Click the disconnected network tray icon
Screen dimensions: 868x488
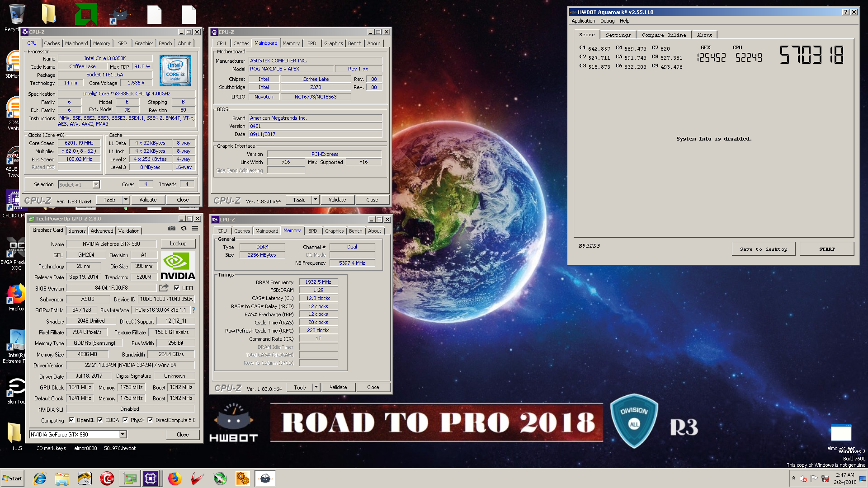pos(825,479)
